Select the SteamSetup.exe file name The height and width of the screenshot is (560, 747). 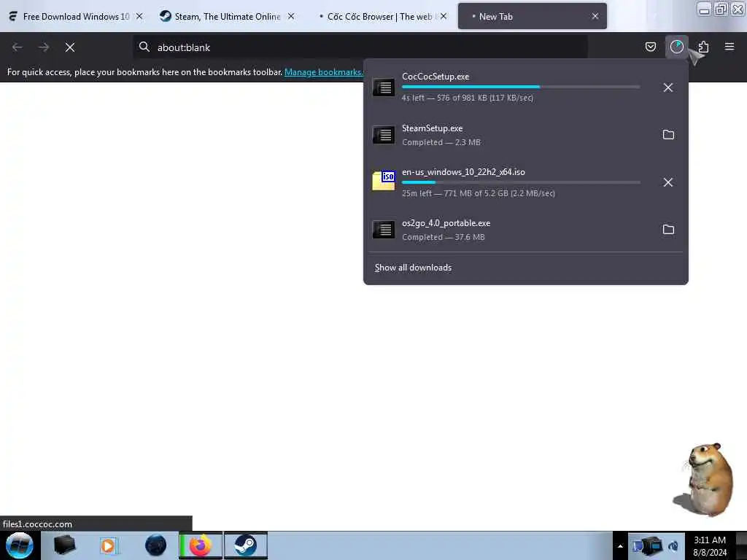[432, 128]
